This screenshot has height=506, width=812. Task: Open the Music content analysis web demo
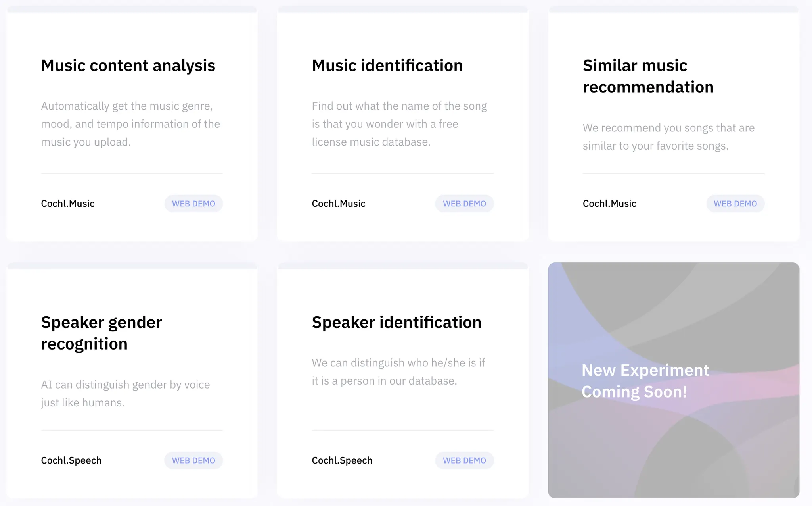[193, 204]
